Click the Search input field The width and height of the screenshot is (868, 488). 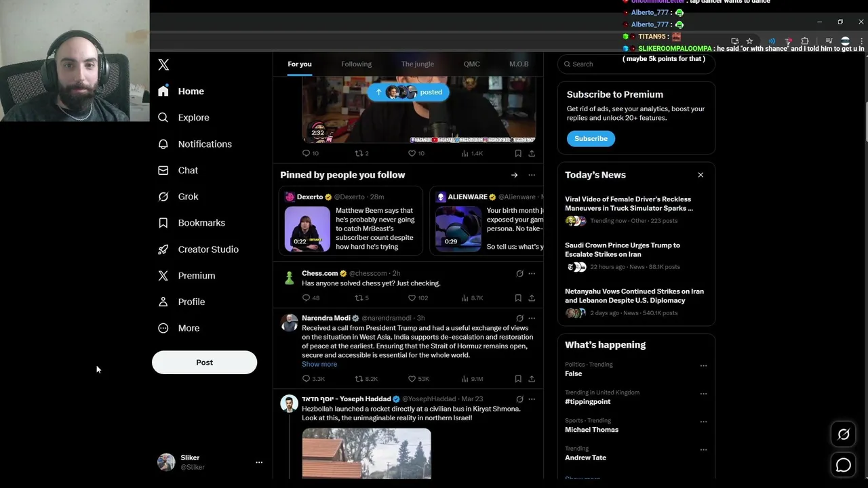click(x=636, y=64)
